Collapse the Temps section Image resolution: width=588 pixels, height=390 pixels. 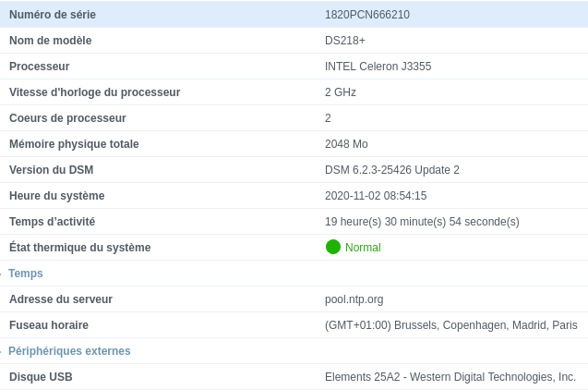[26, 274]
